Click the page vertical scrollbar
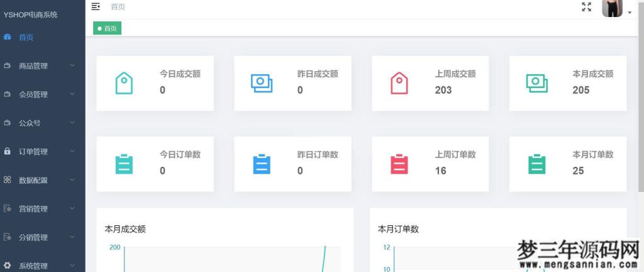Screen dimensions: 644x272 click(641, 96)
